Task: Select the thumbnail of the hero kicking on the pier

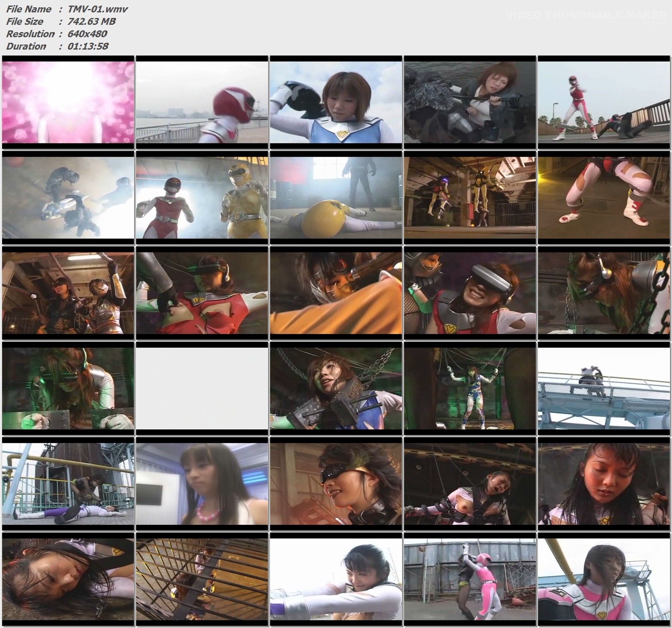Action: coord(604,102)
